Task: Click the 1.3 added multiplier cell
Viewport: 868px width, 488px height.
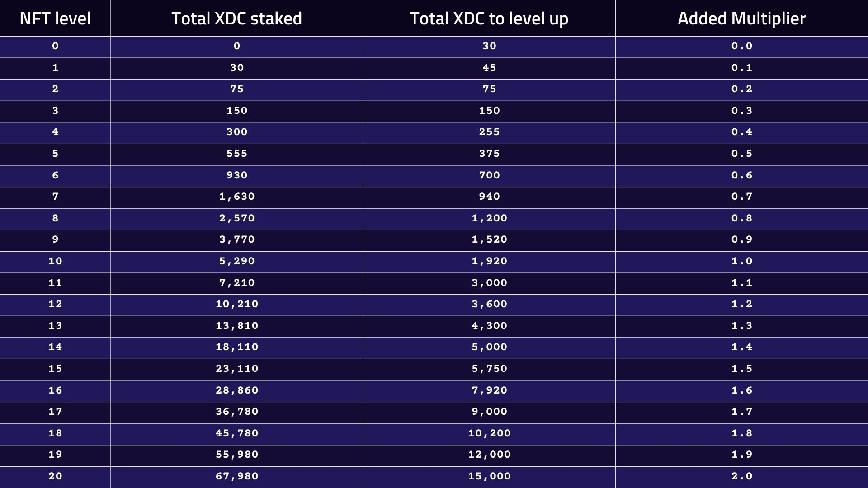Action: point(742,326)
